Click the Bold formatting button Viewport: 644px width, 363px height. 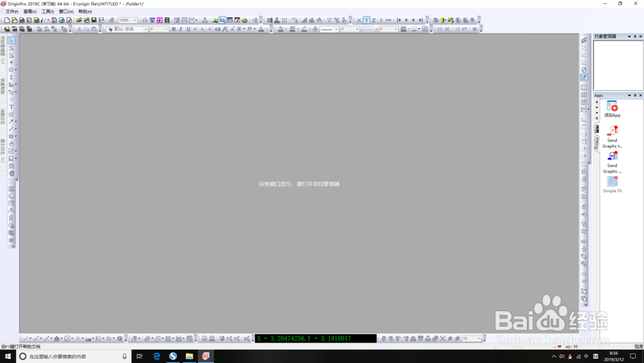click(173, 29)
